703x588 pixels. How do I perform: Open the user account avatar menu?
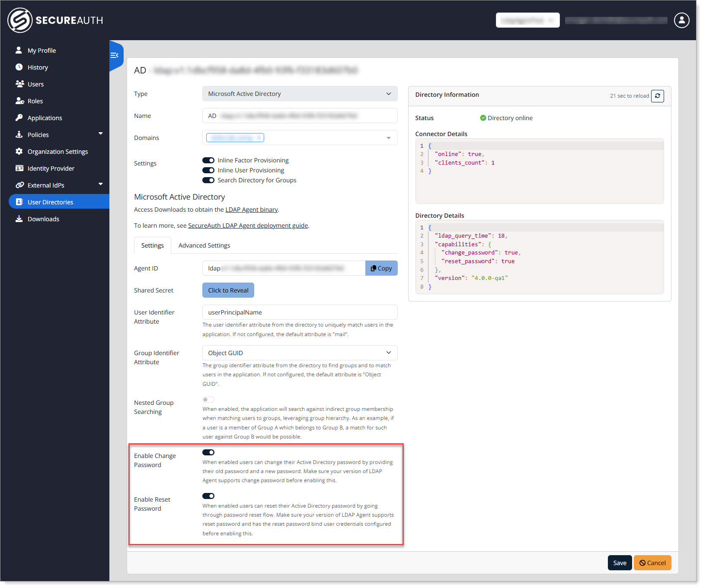681,20
